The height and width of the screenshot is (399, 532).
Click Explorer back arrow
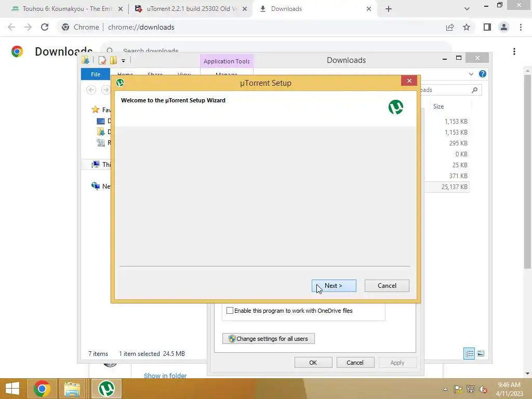91,90
